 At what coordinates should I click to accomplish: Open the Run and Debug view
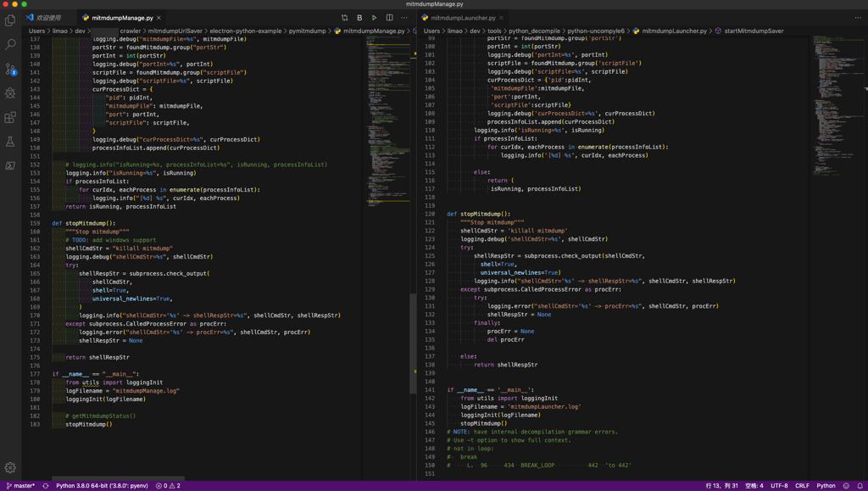(x=10, y=93)
